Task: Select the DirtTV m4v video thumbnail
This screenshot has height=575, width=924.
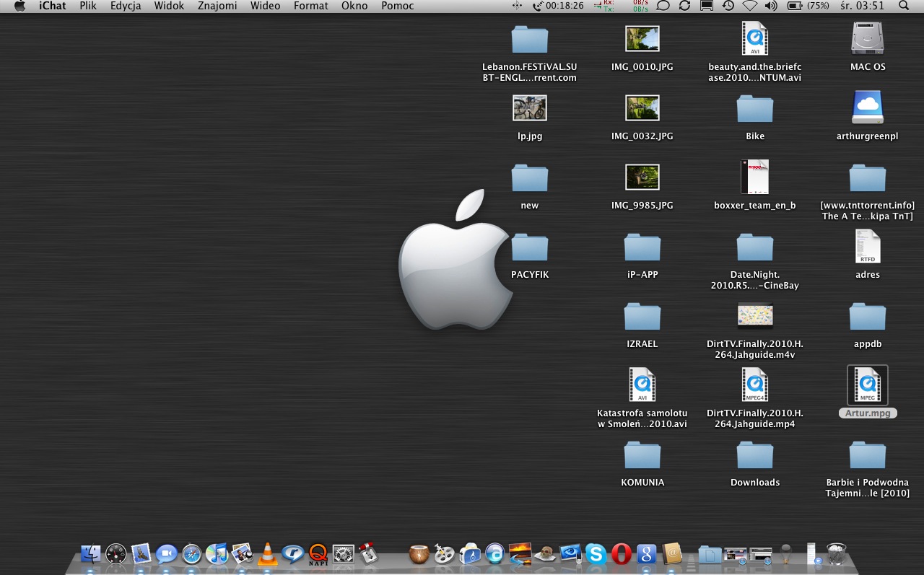Action: [755, 315]
